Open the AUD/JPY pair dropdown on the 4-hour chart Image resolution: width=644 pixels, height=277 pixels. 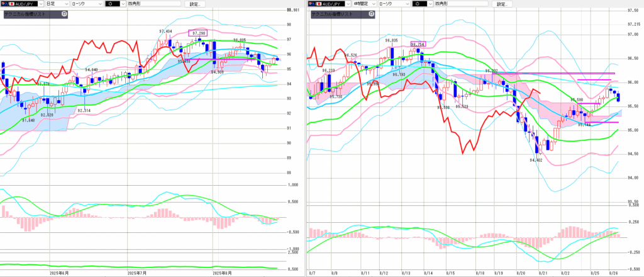tap(329, 4)
